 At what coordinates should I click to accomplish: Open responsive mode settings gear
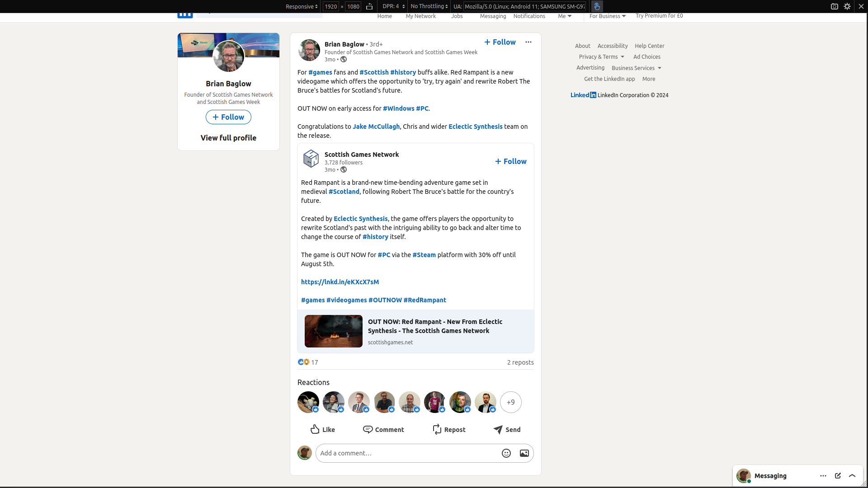point(847,6)
